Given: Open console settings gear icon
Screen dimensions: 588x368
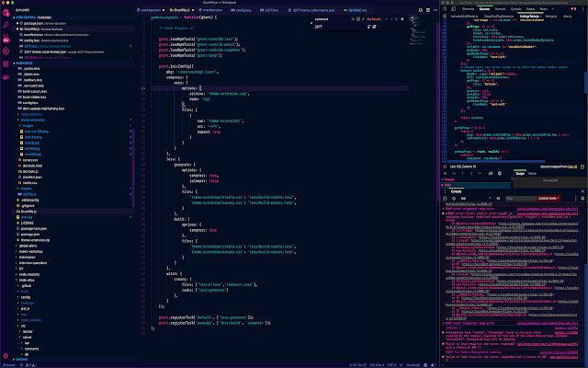Looking at the screenshot, I should (x=582, y=199).
